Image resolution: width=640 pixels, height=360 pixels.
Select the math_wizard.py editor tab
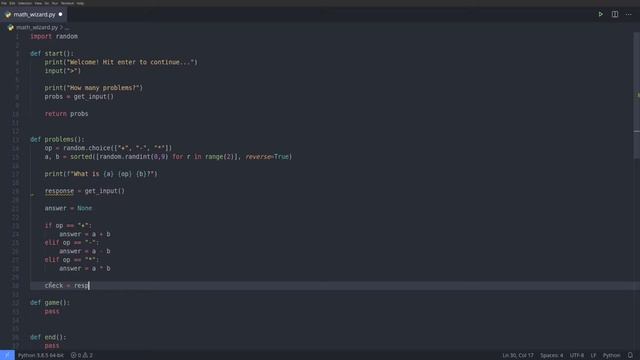[34, 14]
